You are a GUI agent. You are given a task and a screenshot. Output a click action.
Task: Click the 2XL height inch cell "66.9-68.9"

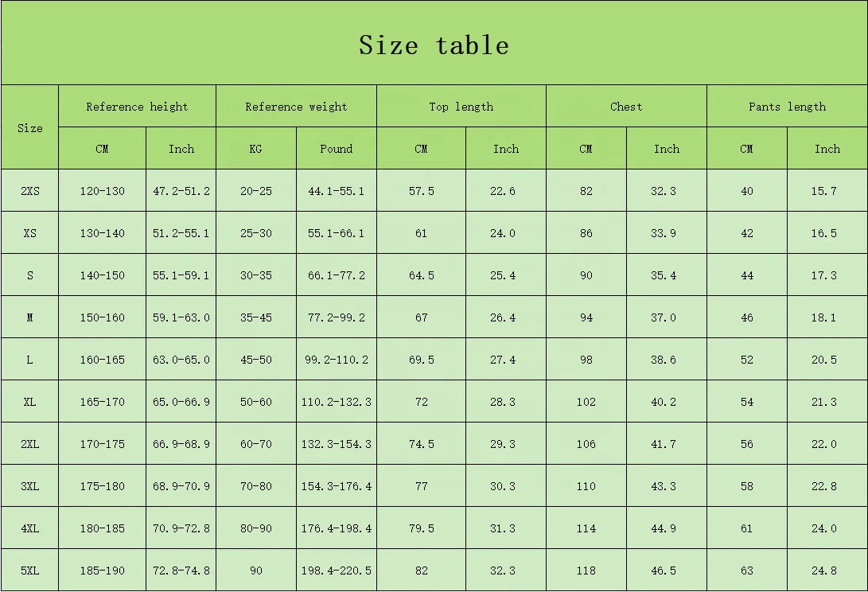[x=181, y=444]
